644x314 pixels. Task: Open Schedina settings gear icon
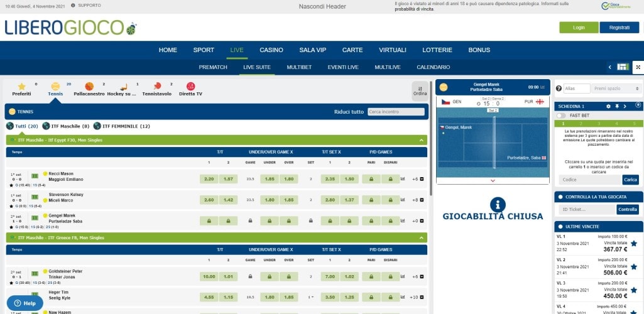click(x=608, y=106)
